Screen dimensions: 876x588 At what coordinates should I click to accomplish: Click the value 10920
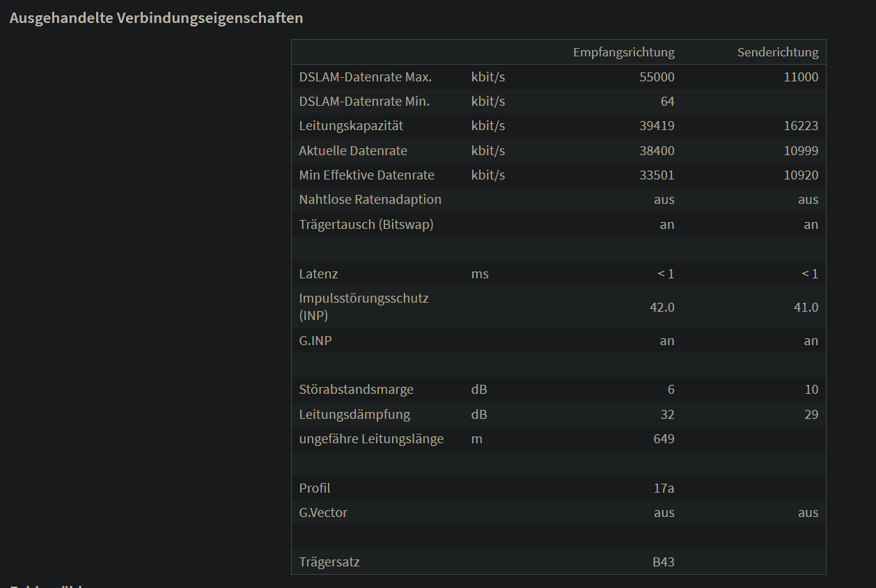click(801, 175)
